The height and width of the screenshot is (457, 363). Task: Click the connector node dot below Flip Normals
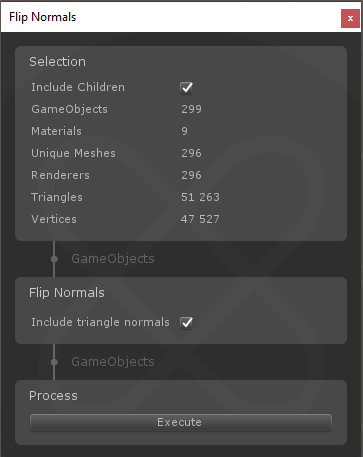pos(54,362)
